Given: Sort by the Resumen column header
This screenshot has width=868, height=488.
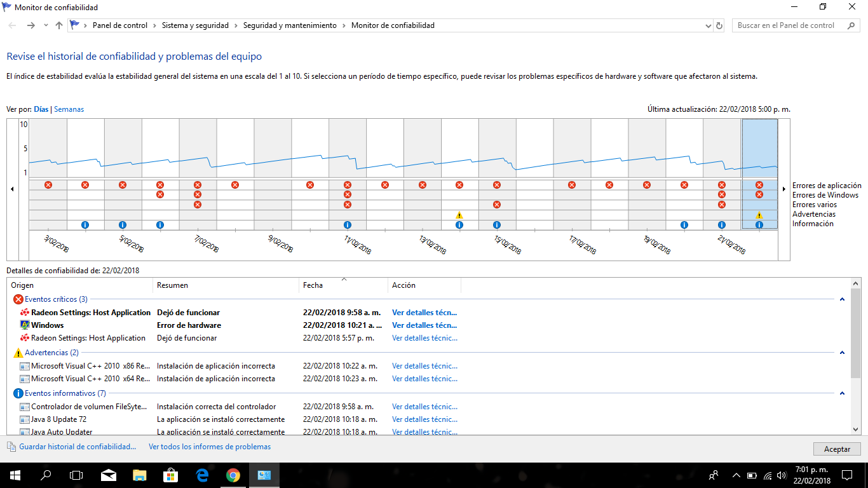Looking at the screenshot, I should coord(226,285).
